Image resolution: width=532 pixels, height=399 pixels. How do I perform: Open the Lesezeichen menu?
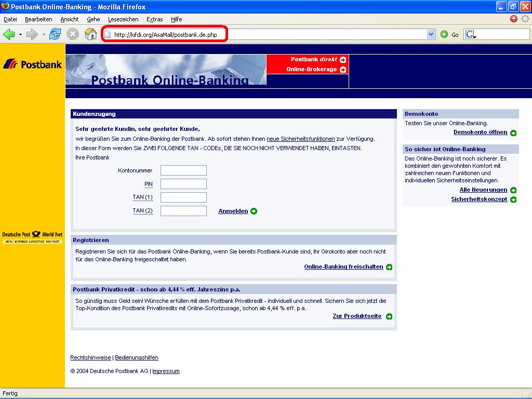coord(123,19)
